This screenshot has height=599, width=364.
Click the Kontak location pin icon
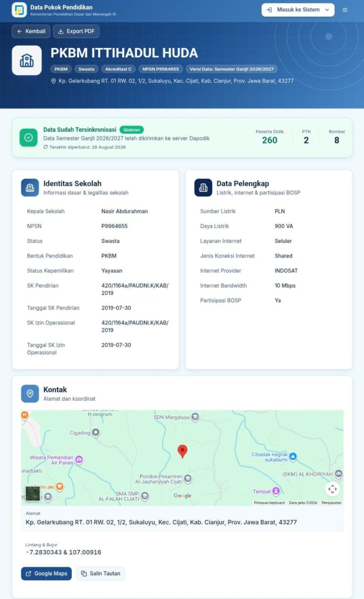pyautogui.click(x=30, y=394)
